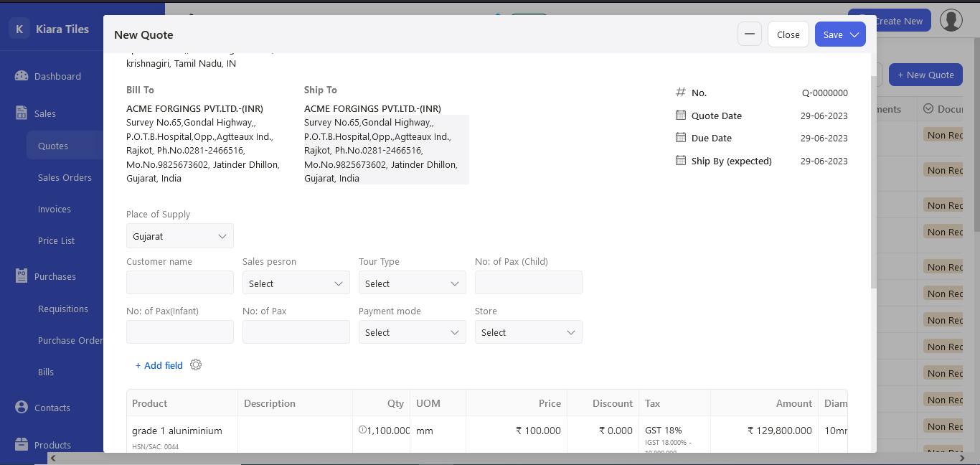Click the page's right vertical scrollbar
This screenshot has height=465, width=980.
pyautogui.click(x=976, y=136)
